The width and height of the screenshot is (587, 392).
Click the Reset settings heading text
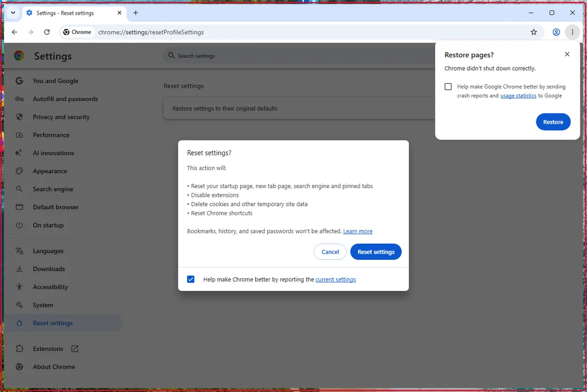[x=184, y=86]
